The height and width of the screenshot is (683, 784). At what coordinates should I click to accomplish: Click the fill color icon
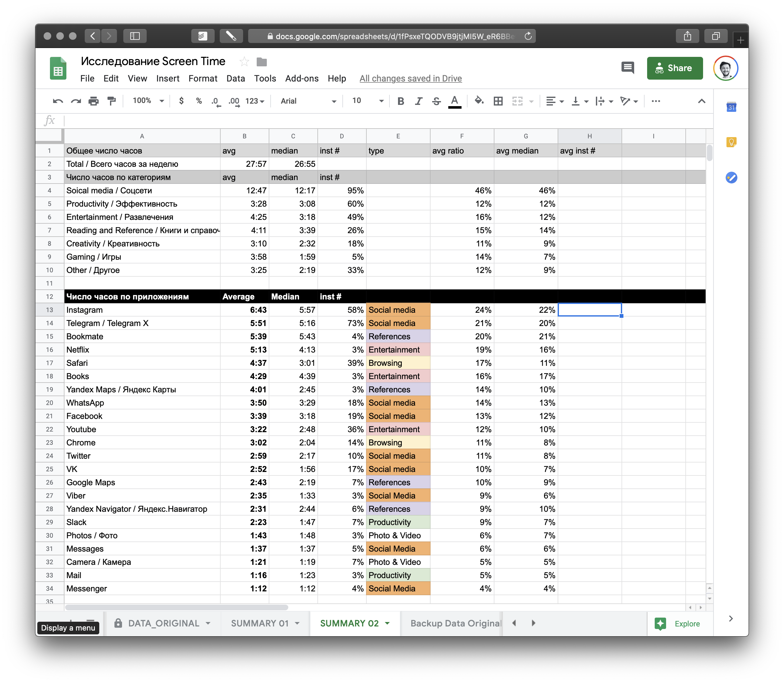(x=479, y=100)
